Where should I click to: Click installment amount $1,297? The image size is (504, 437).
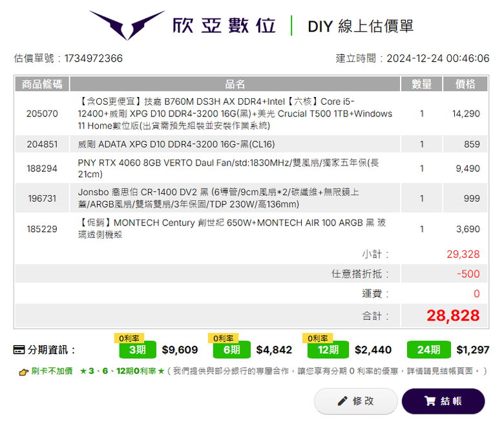click(473, 350)
